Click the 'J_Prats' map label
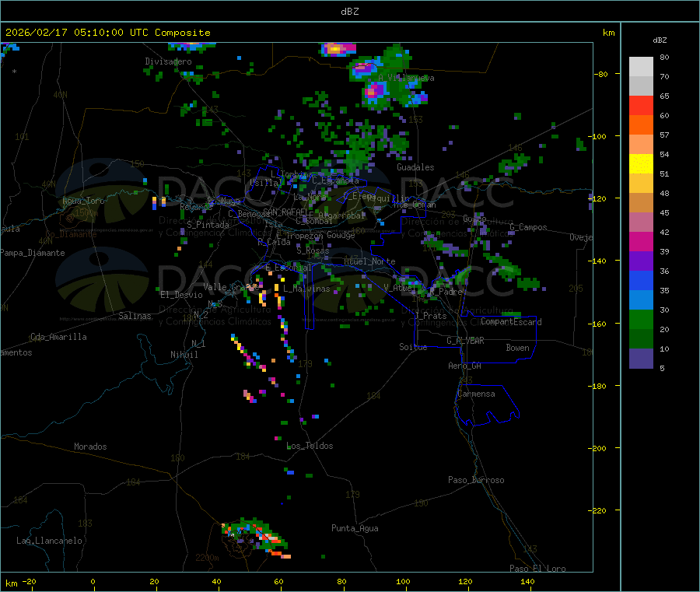The height and width of the screenshot is (592, 700). [x=430, y=316]
